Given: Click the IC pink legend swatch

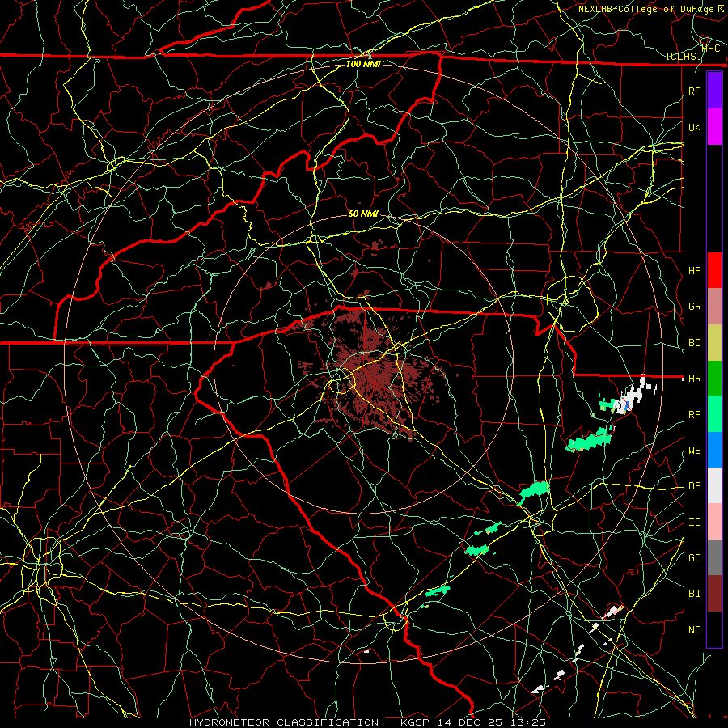Looking at the screenshot, I should 714,522.
